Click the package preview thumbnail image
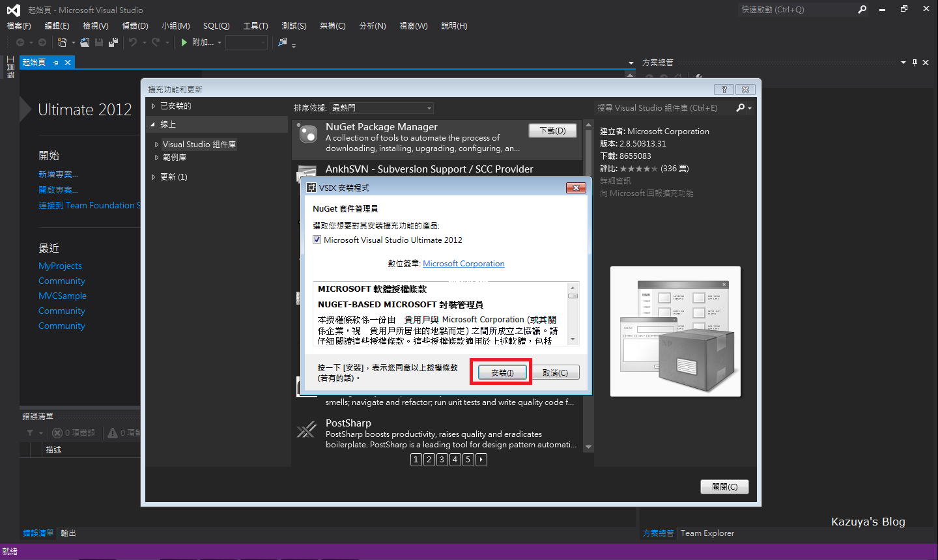 click(x=675, y=331)
